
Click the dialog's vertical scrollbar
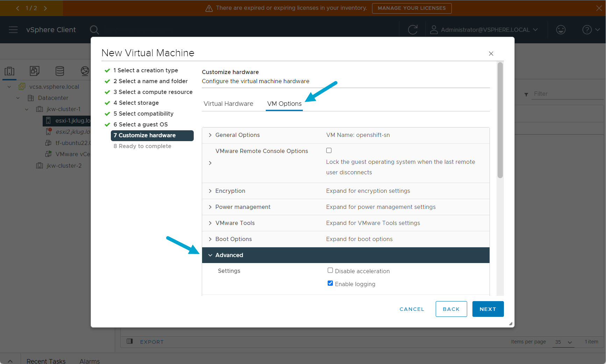(500, 121)
